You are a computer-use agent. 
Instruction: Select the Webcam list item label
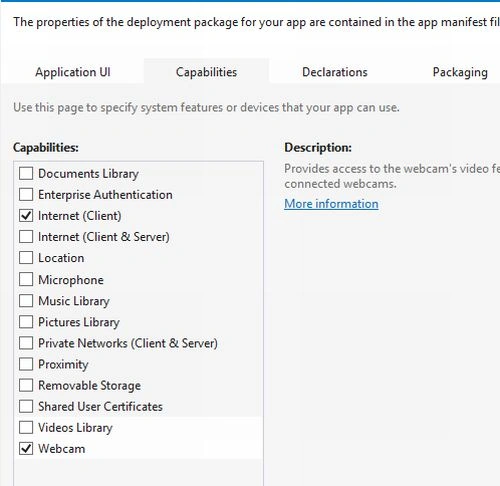coord(62,449)
